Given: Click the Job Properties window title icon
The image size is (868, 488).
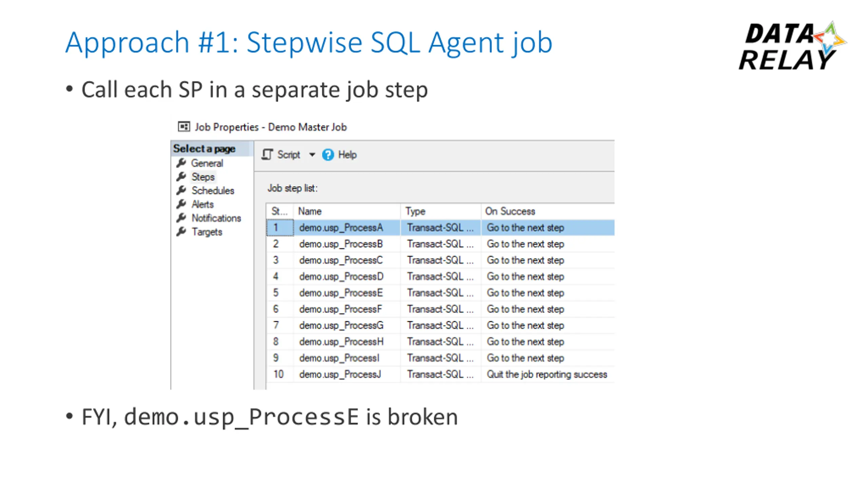Looking at the screenshot, I should click(184, 127).
